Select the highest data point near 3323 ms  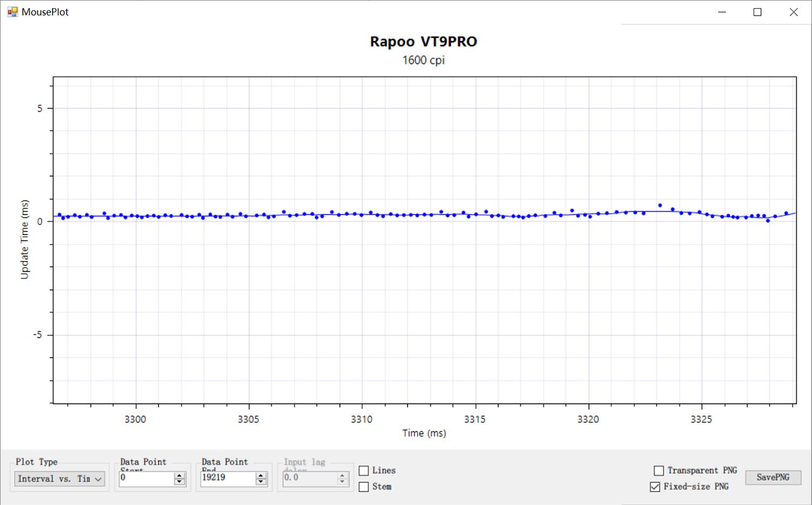pyautogui.click(x=660, y=205)
